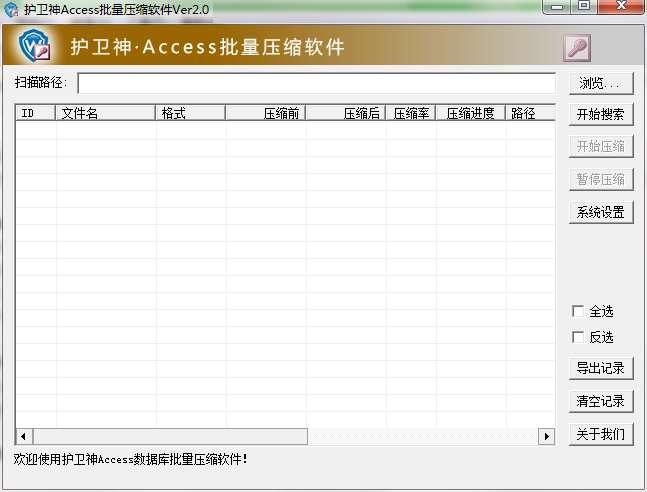Image resolution: width=647 pixels, height=492 pixels.
Task: Sort by 压缩前 column header
Action: (x=265, y=113)
